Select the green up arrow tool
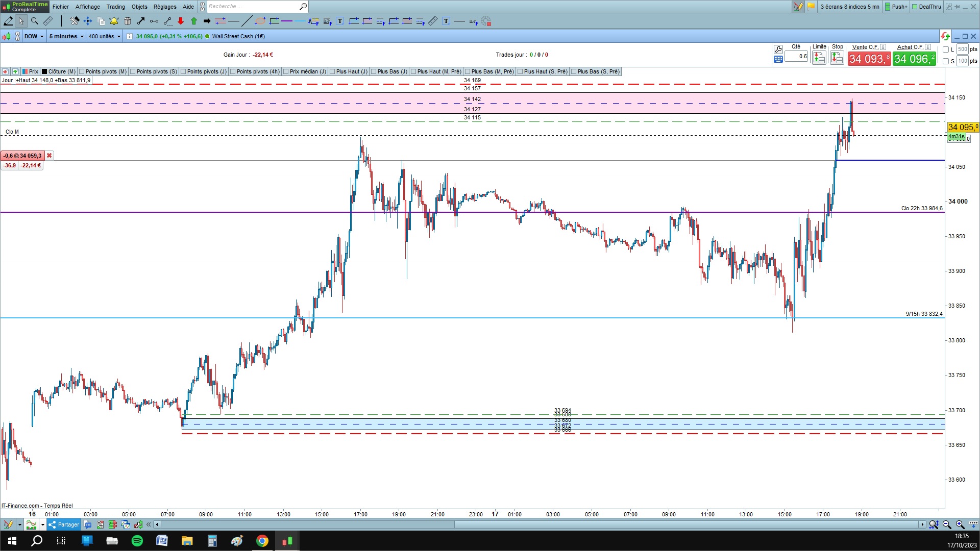Viewport: 980px width, 551px height. [x=194, y=21]
